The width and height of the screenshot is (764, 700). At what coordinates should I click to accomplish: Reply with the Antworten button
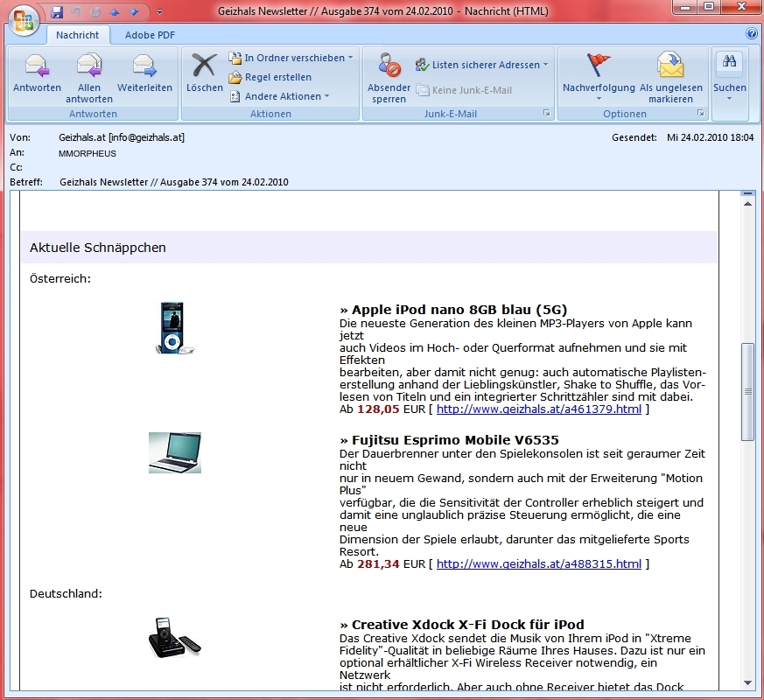(37, 73)
